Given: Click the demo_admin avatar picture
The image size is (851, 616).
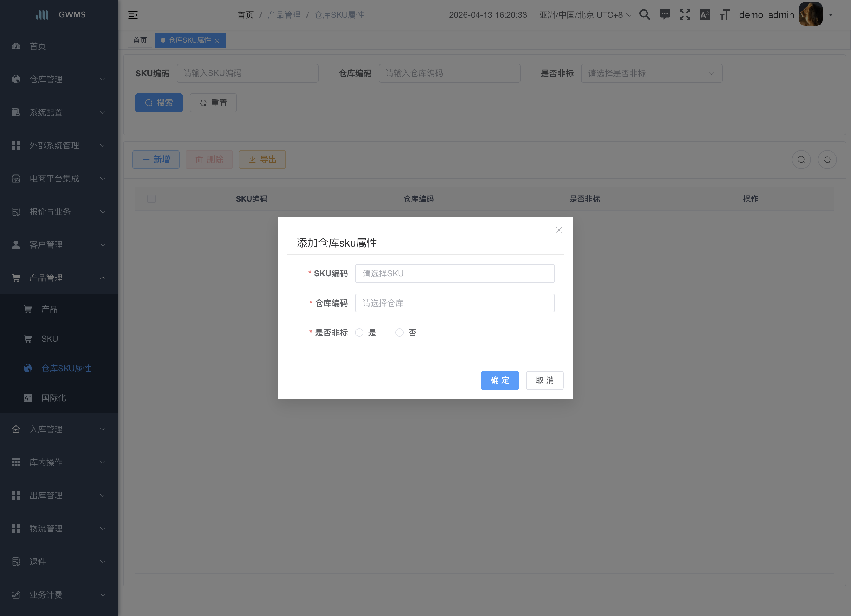Looking at the screenshot, I should click(x=811, y=14).
